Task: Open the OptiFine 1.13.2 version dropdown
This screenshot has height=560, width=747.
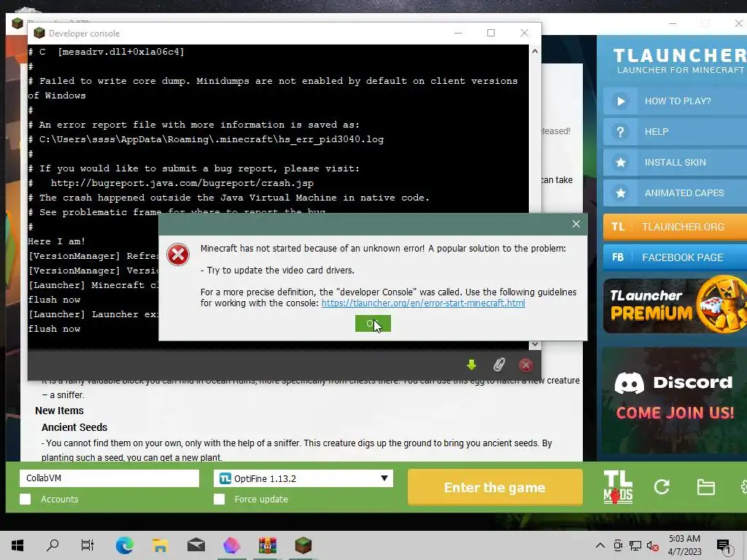Action: tap(303, 478)
